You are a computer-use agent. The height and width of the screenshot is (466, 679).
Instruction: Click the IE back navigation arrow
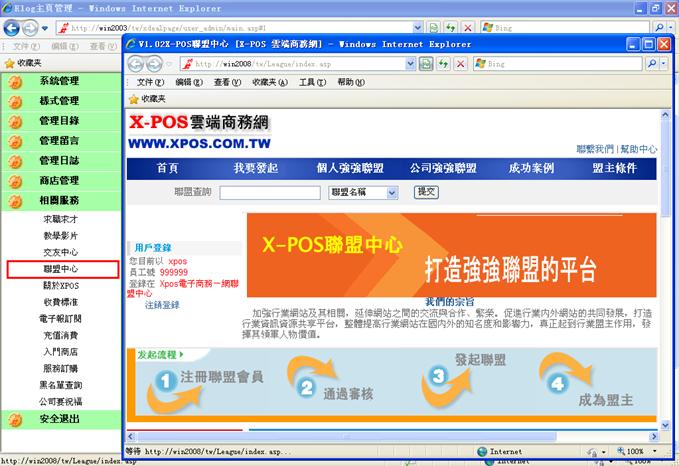(136, 63)
